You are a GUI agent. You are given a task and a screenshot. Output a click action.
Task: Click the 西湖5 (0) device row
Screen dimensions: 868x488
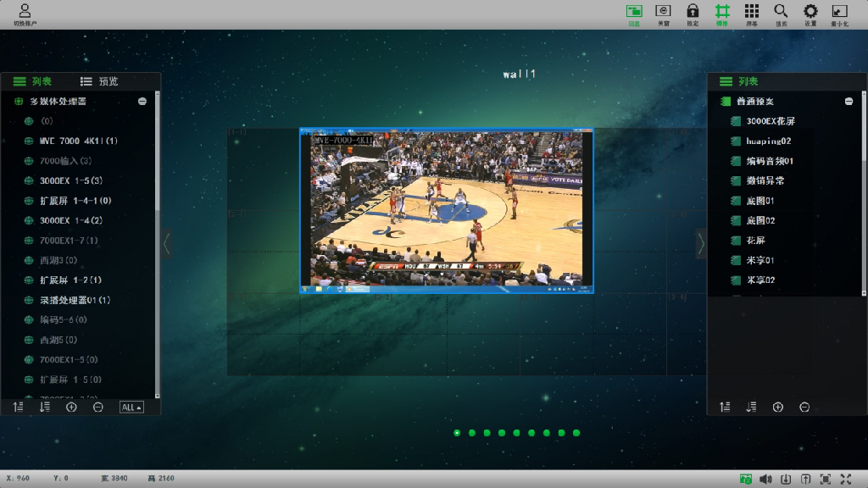tap(58, 340)
